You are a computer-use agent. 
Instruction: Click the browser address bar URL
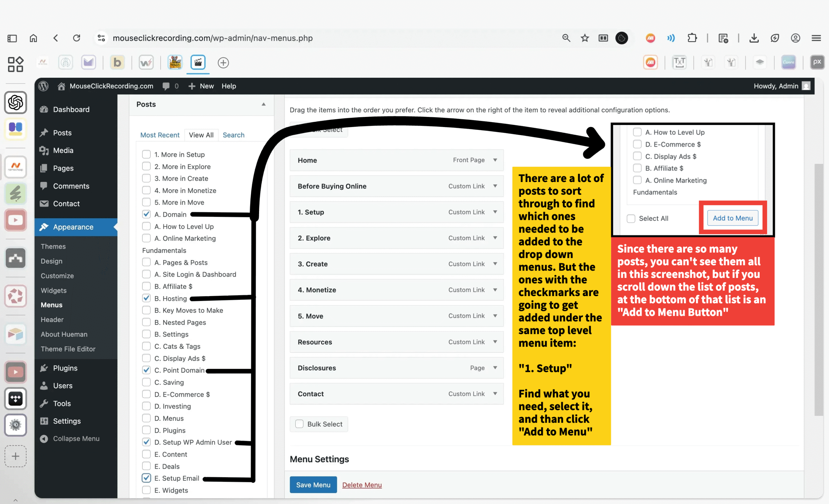pos(213,38)
